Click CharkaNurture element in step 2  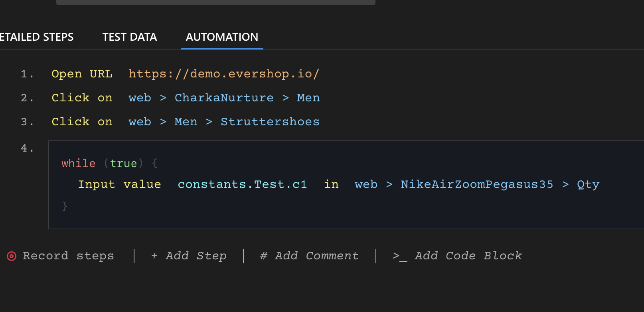[224, 98]
